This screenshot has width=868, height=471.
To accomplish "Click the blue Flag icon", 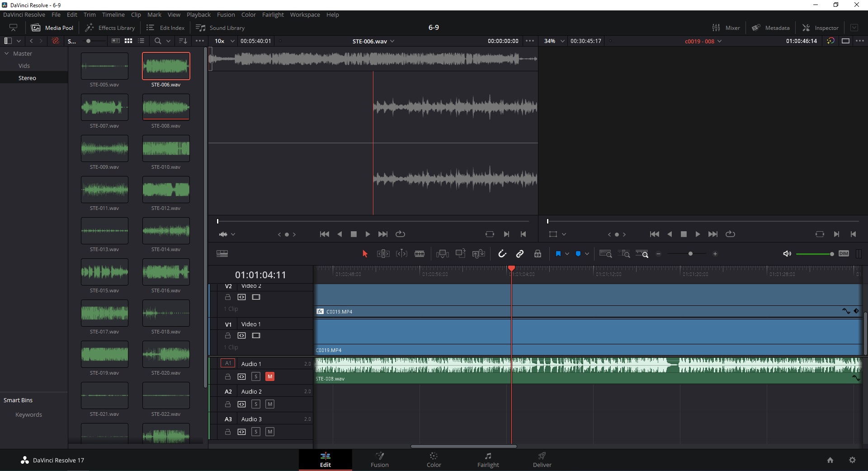I will click(x=558, y=254).
